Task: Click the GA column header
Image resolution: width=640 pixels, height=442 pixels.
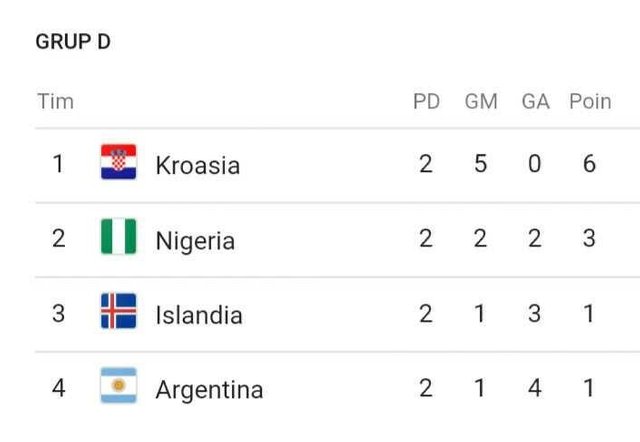Action: 535,102
